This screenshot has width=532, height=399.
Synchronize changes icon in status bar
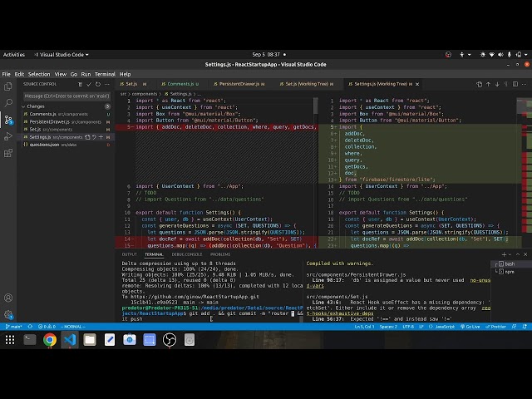coord(30,327)
